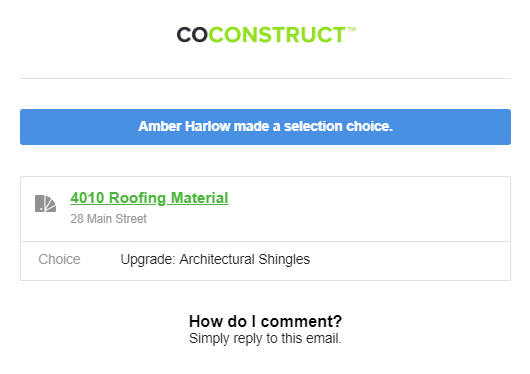
Task: Open the 4010 Roofing Material link
Action: point(149,198)
